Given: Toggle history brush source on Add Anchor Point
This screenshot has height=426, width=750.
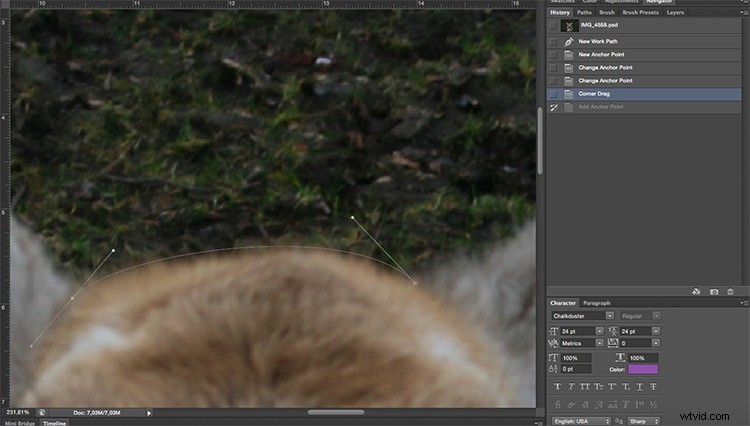Looking at the screenshot, I should pyautogui.click(x=553, y=107).
